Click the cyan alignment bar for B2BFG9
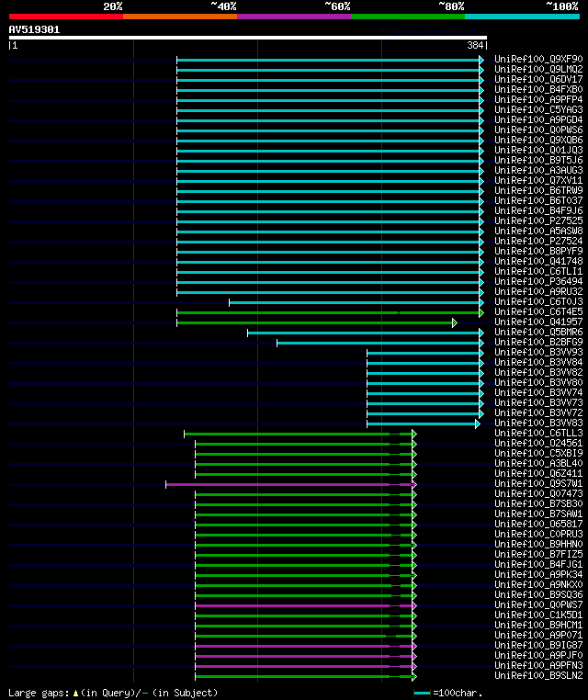 pos(380,344)
